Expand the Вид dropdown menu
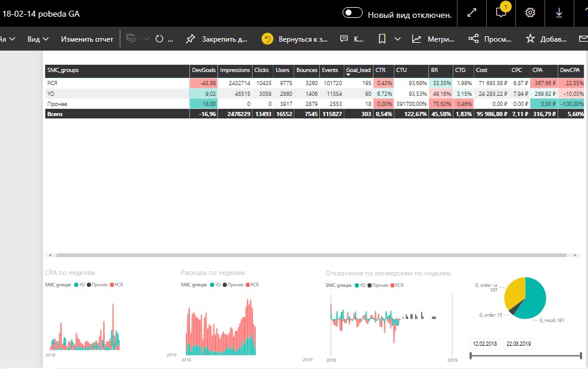Screen dimensions: 588x369 click(38, 39)
